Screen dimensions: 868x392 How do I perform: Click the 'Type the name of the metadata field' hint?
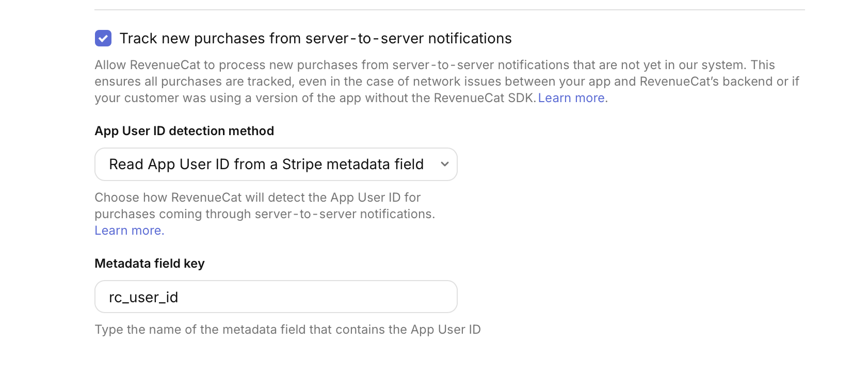point(287,330)
